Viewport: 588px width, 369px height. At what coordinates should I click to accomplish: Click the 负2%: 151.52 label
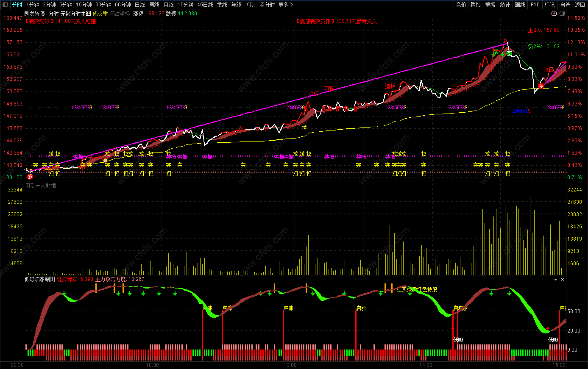tap(543, 47)
